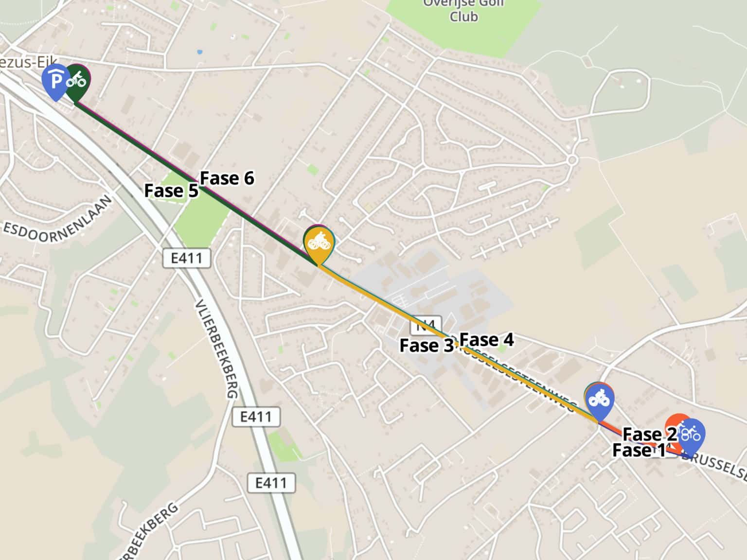The width and height of the screenshot is (747, 560).
Task: Click the Fase 4 label
Action: click(x=486, y=339)
